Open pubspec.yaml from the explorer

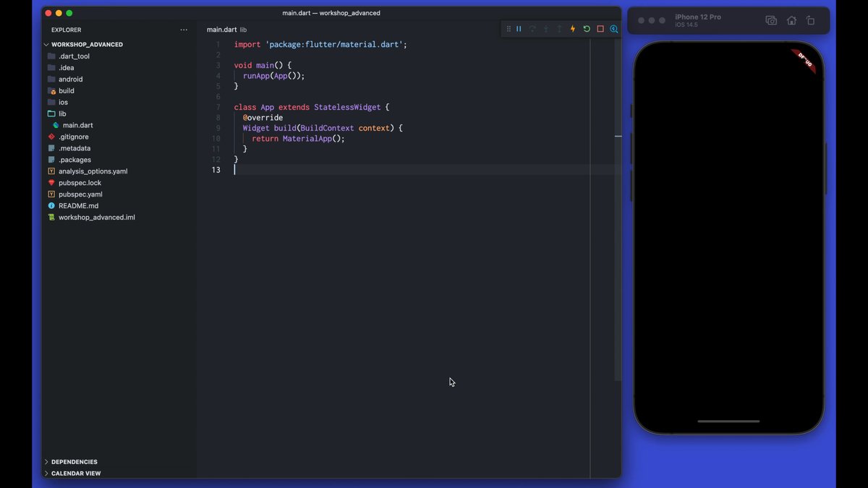pyautogui.click(x=80, y=194)
